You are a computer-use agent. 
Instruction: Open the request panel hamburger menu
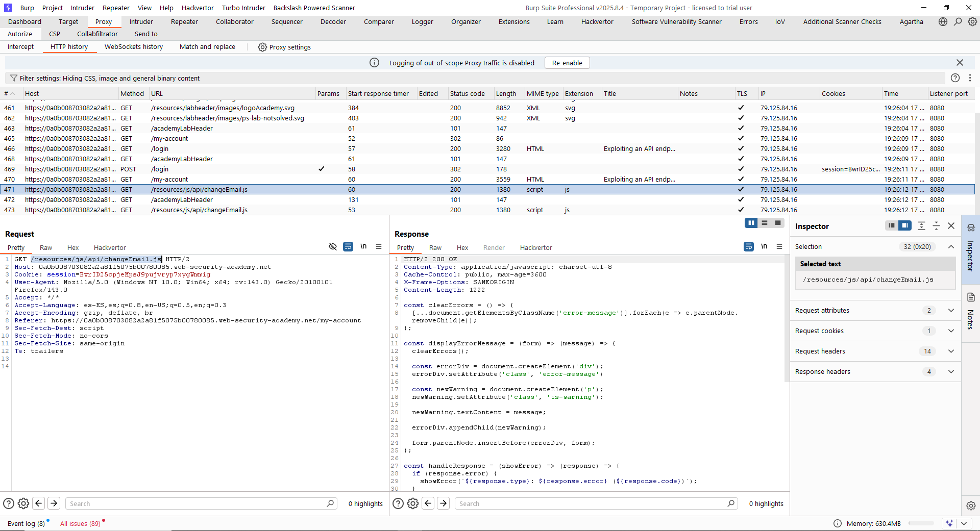click(x=379, y=246)
